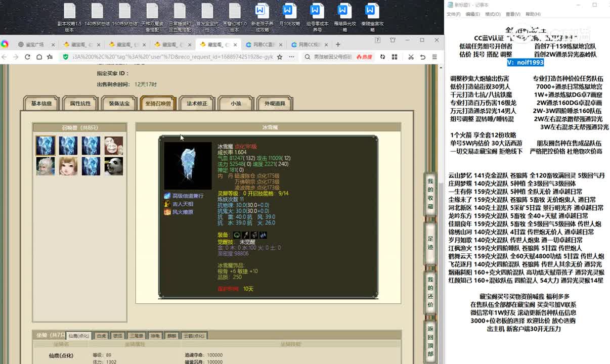Open Notepad 查看(V) menu
Viewport: 610px width, 364px height.
513,14
